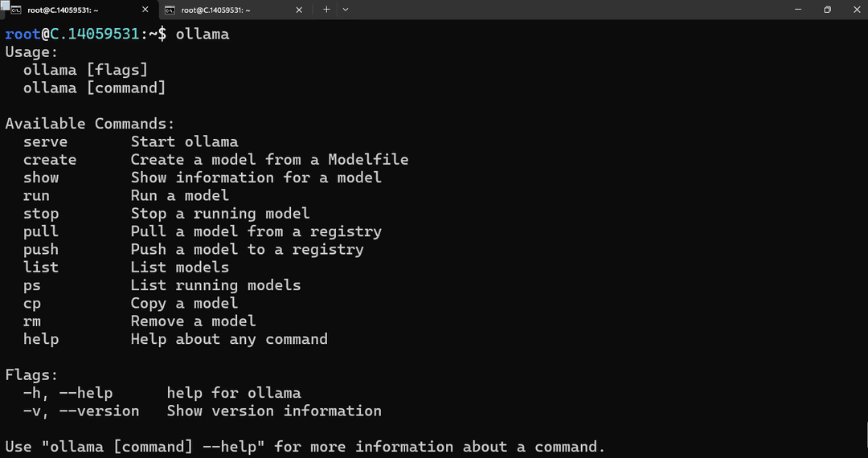Close the inactive second terminal tab
868x458 pixels.
coord(300,10)
